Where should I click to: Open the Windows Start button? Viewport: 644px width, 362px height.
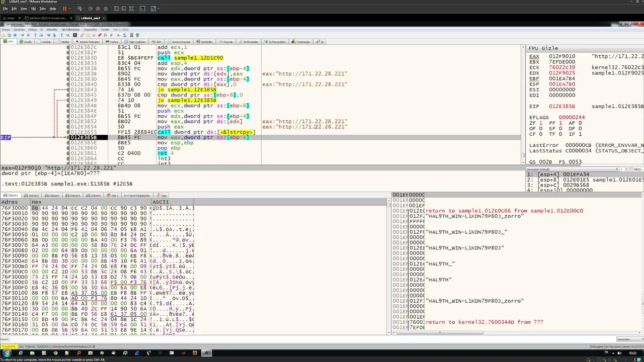7,353
